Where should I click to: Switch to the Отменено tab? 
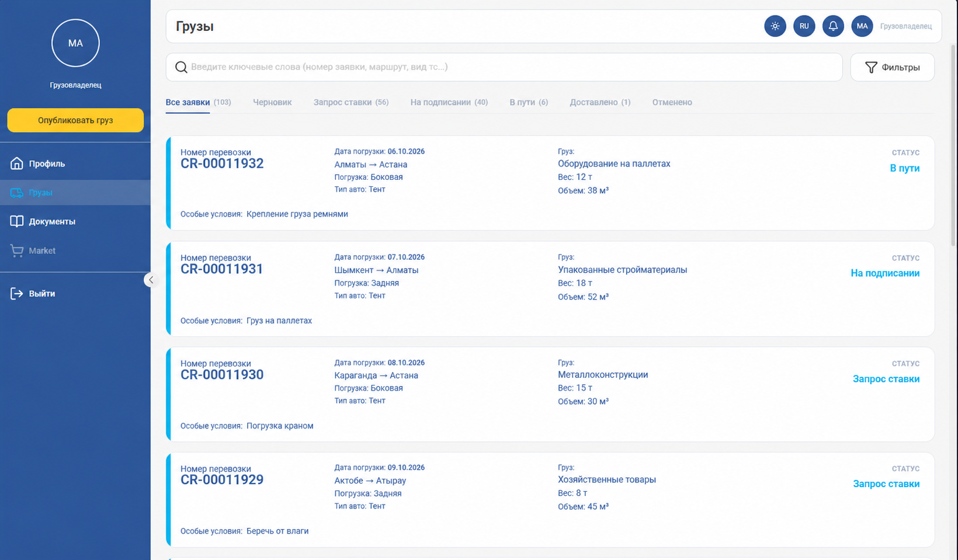click(x=672, y=102)
